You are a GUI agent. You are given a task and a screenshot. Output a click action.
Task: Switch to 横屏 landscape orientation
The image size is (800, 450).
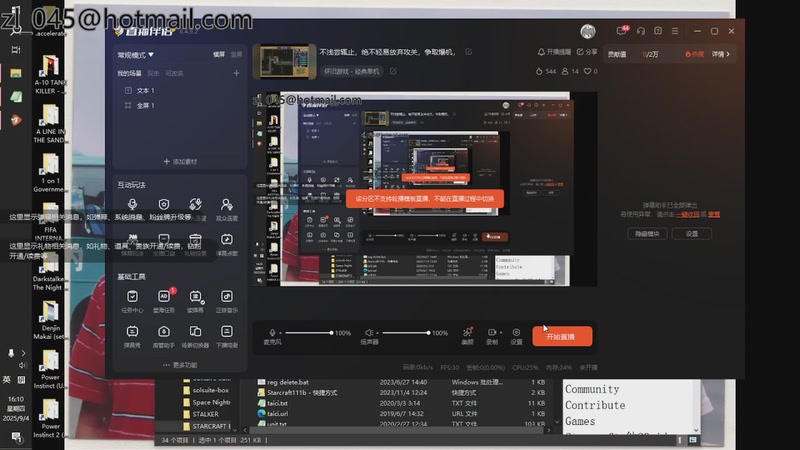(x=219, y=54)
